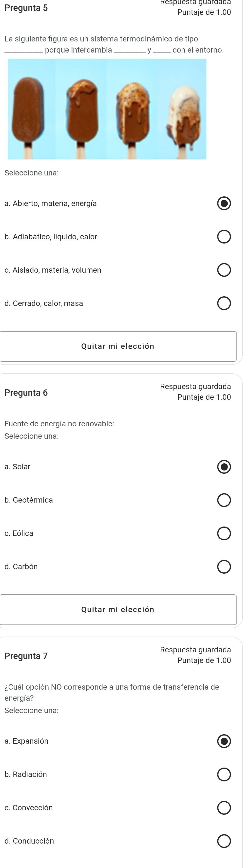Select d. Carbón as non-renewable source
Viewport: 251px width, 868px height.
(x=224, y=567)
